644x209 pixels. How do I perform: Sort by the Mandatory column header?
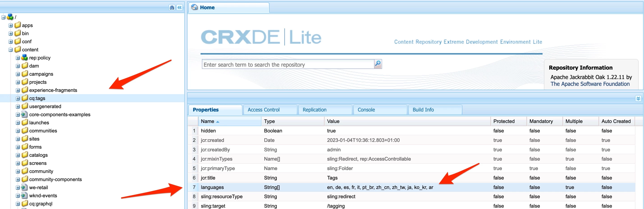(x=544, y=121)
